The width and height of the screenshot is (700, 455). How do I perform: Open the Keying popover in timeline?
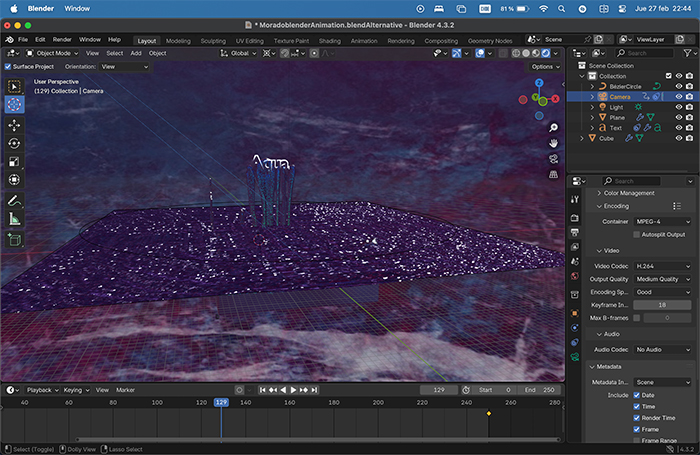(74, 390)
